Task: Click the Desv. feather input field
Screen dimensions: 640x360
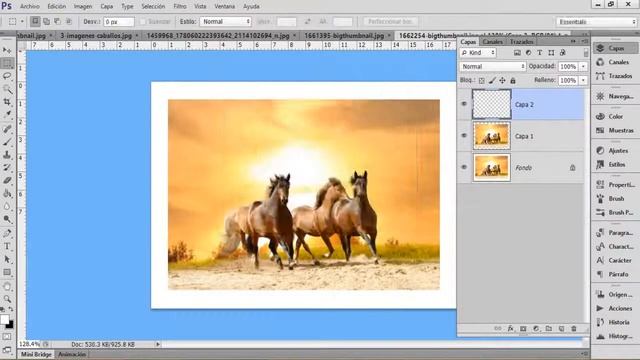Action: [x=118, y=22]
